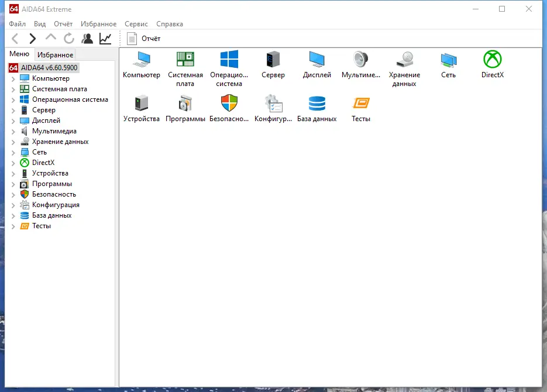Open the Сервис menu
Screen dimensions: 547x392
coord(136,24)
